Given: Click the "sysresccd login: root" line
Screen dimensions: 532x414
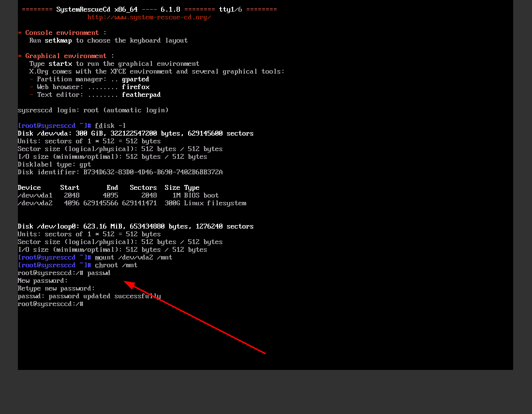Looking at the screenshot, I should [x=93, y=110].
